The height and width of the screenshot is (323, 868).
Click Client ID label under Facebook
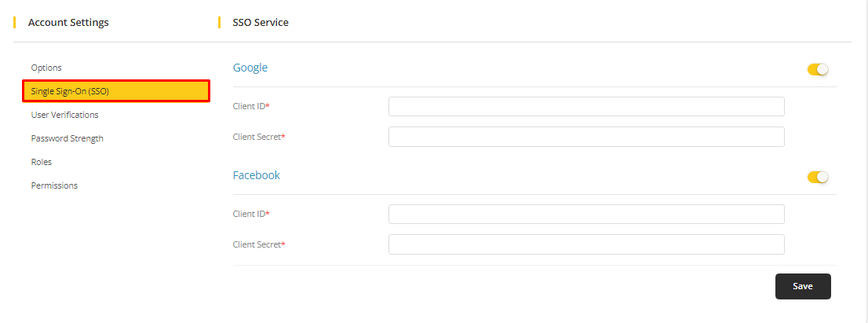[x=251, y=214]
